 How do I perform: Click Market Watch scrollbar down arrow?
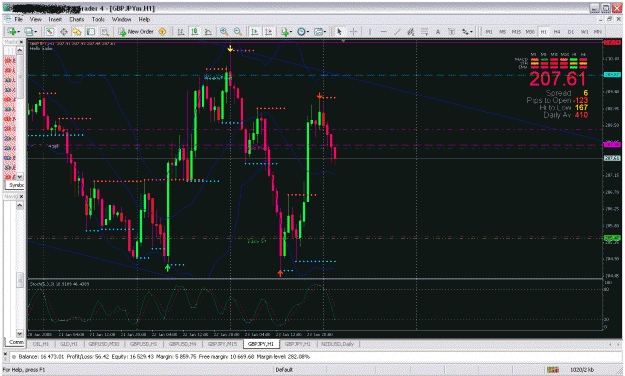(x=20, y=176)
